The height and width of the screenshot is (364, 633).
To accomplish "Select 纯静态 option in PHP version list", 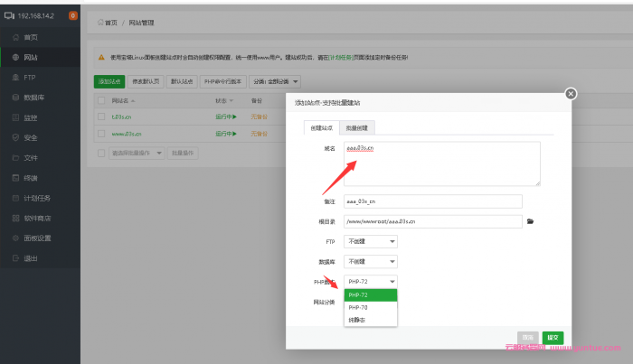I will 370,320.
